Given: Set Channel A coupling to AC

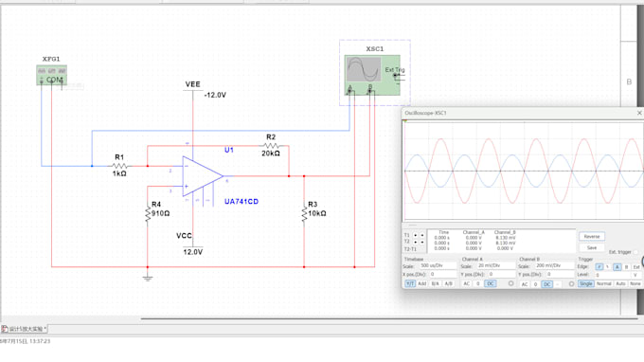Looking at the screenshot, I should 467,284.
